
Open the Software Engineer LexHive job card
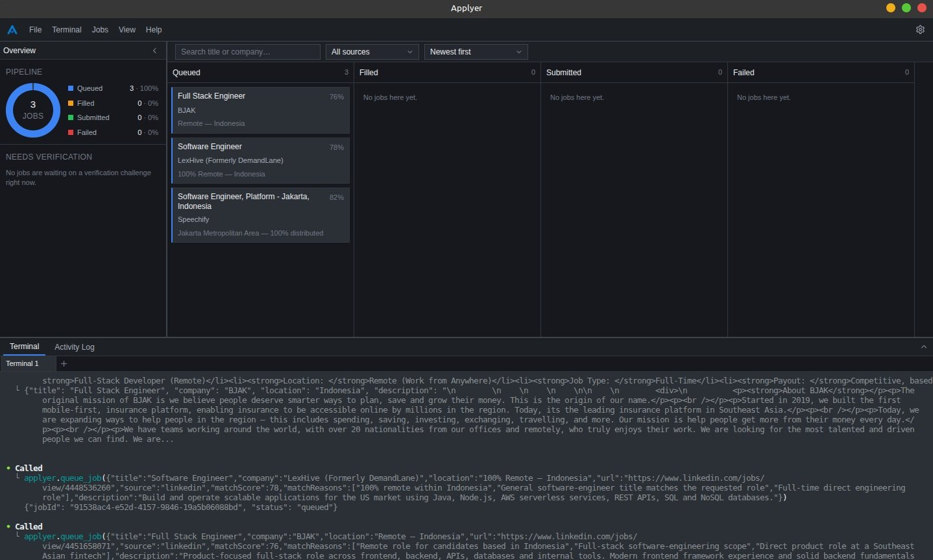click(x=260, y=160)
